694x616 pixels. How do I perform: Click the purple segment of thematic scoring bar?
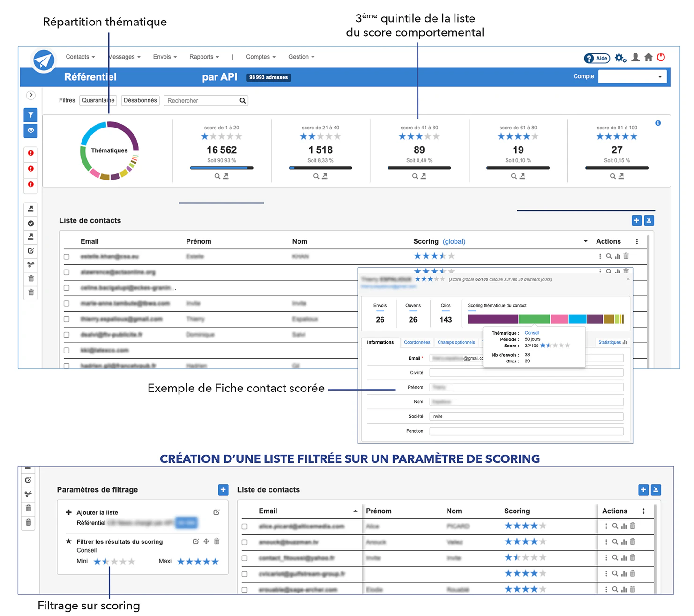(x=493, y=319)
